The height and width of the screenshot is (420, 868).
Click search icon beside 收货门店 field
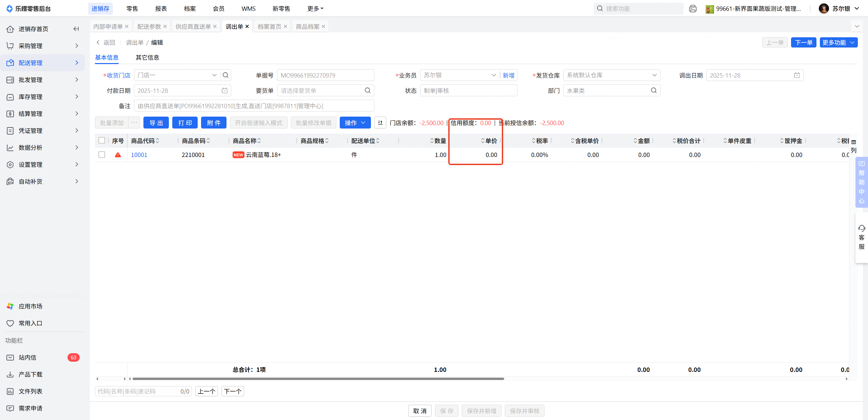(225, 75)
